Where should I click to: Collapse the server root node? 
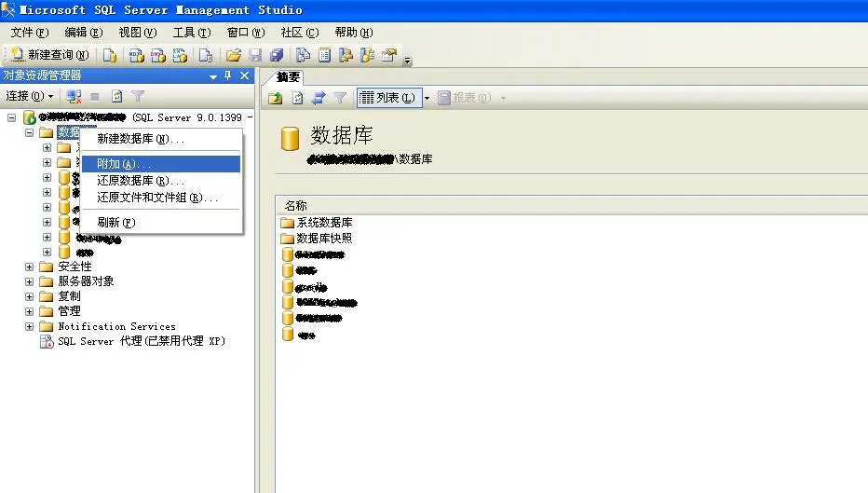click(11, 118)
